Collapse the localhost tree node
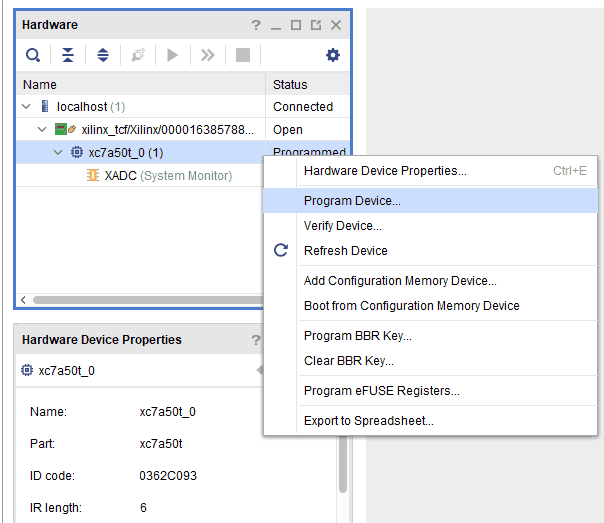This screenshot has width=604, height=523. coord(26,106)
